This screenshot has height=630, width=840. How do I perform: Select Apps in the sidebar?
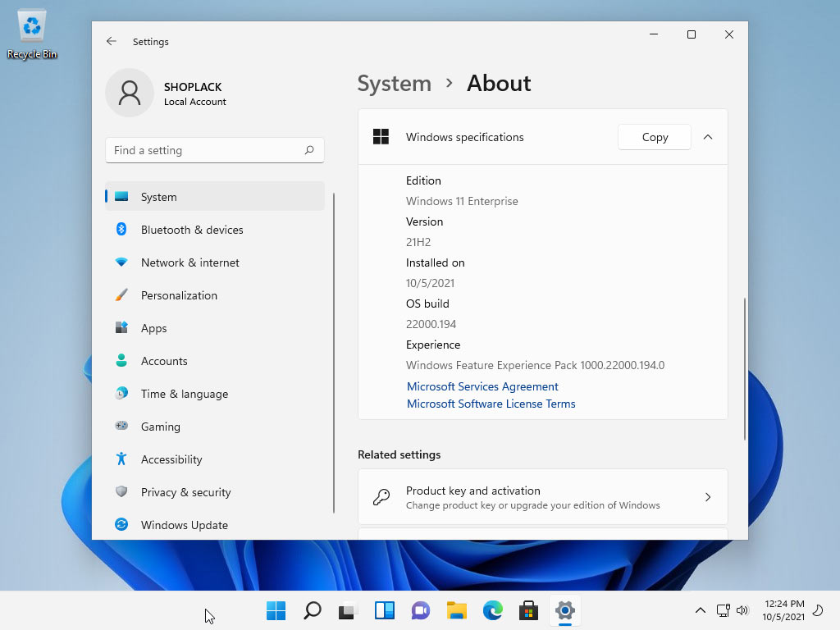coord(215,327)
